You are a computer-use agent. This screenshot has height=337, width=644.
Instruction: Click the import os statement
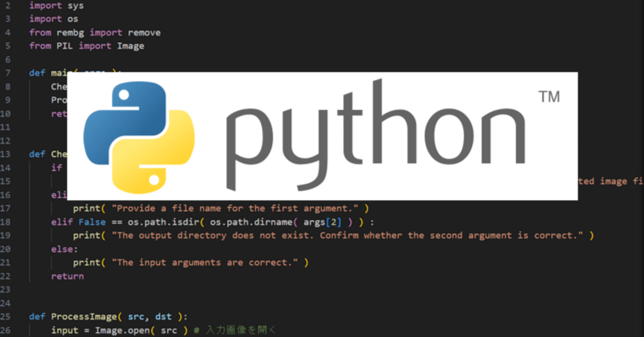tap(53, 19)
